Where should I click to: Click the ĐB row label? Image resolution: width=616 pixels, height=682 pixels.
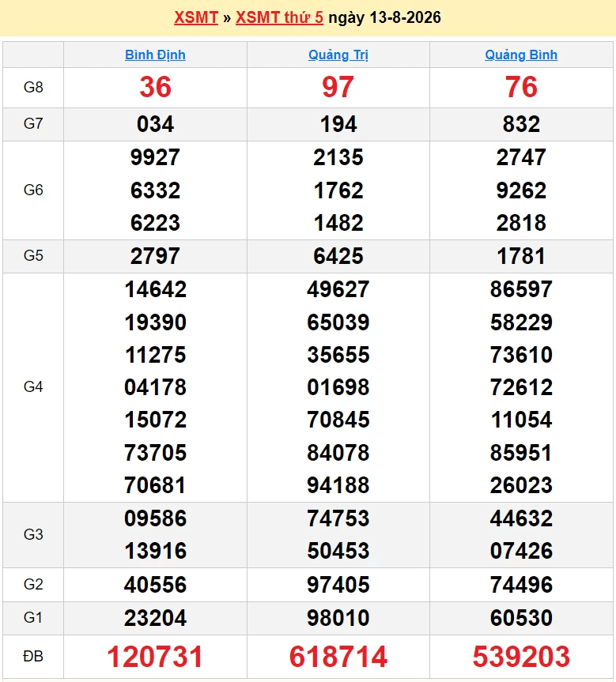33,657
